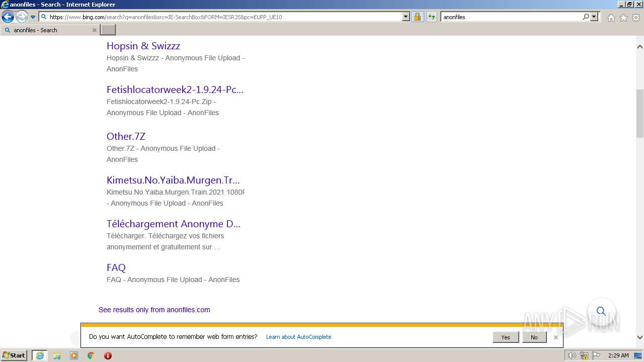The width and height of the screenshot is (644, 362).
Task: Open Téléchargement Anonyme D... link
Action: (174, 224)
